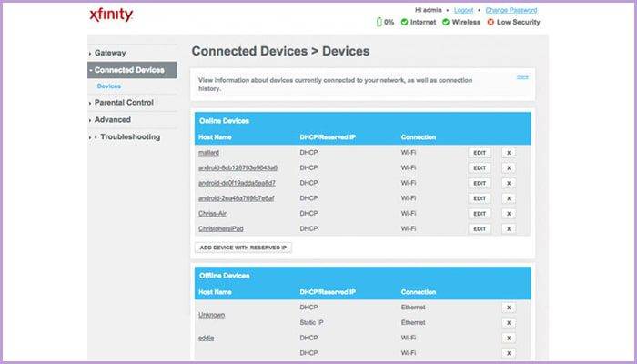Click 'Connection' header in Offline Devices
637x364 pixels.
419,292
